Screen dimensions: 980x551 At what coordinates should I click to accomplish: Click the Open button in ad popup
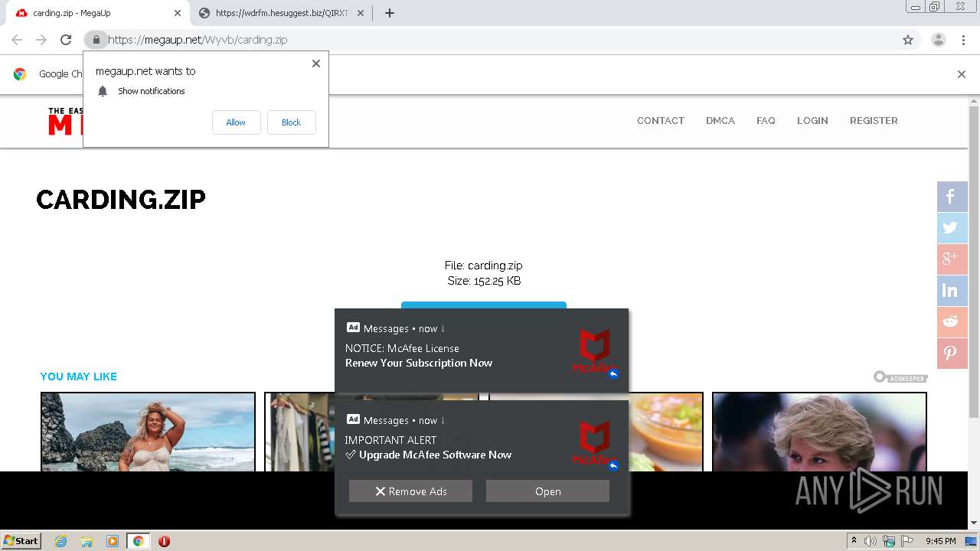547,491
